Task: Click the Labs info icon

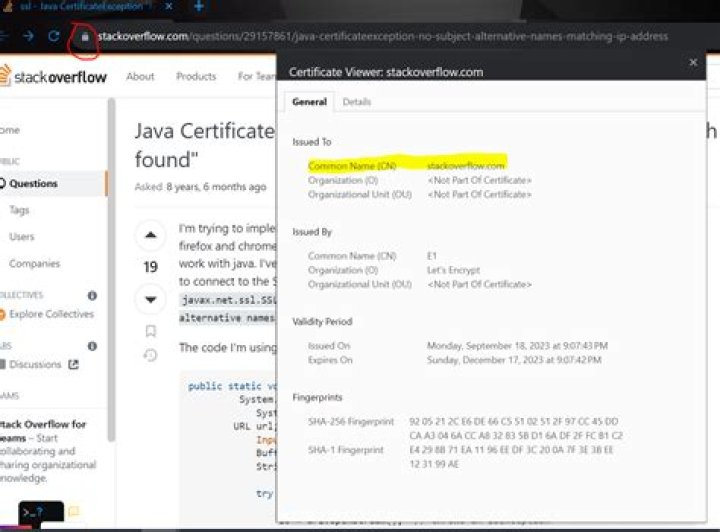Action: click(92, 346)
